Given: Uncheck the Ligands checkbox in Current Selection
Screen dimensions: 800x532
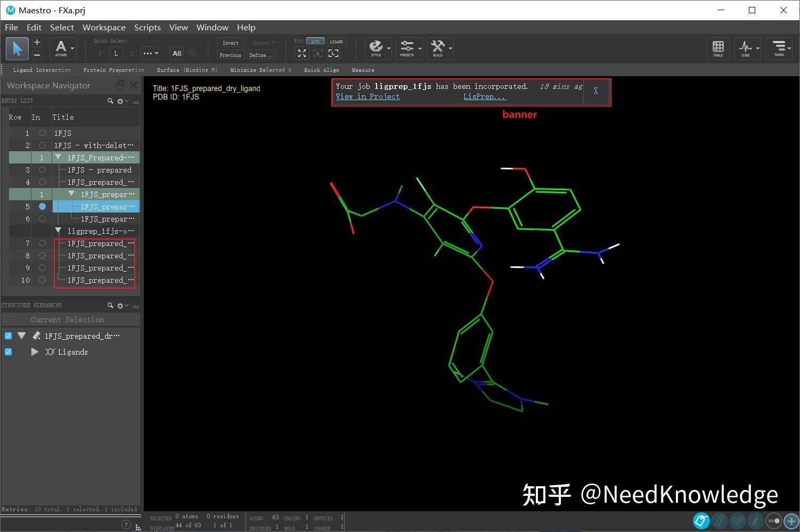Looking at the screenshot, I should click(x=8, y=351).
